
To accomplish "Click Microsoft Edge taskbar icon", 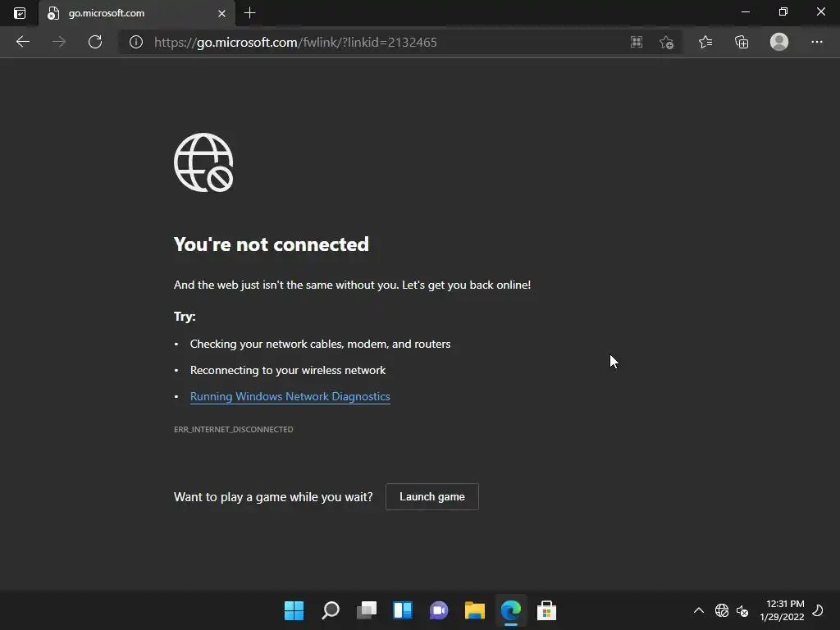I will (510, 610).
